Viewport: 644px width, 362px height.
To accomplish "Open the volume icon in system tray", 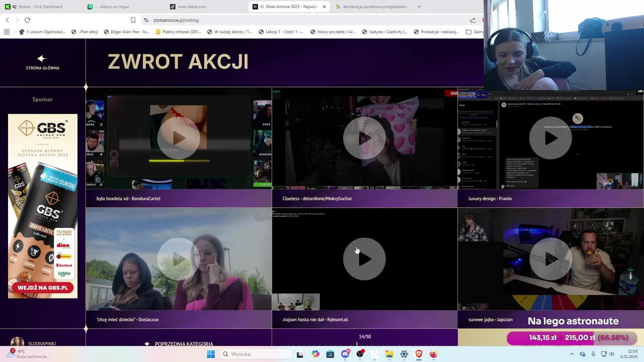I will pos(612,354).
